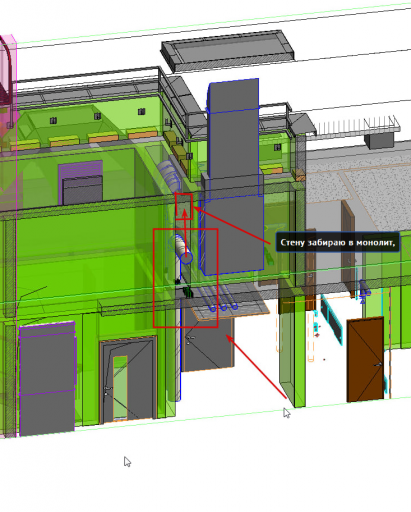Screen dimensions: 411x512
Task: Click the "Стену забираю в монолит," label
Action: click(337, 242)
